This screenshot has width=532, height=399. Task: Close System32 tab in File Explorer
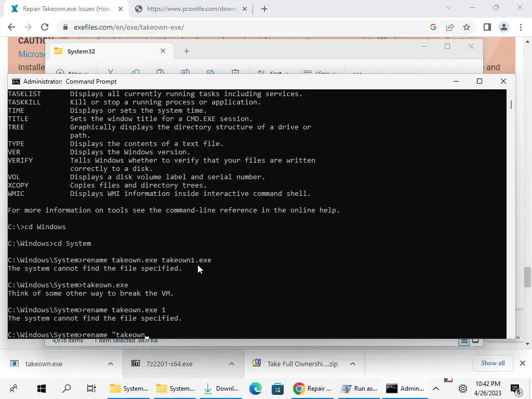point(163,51)
